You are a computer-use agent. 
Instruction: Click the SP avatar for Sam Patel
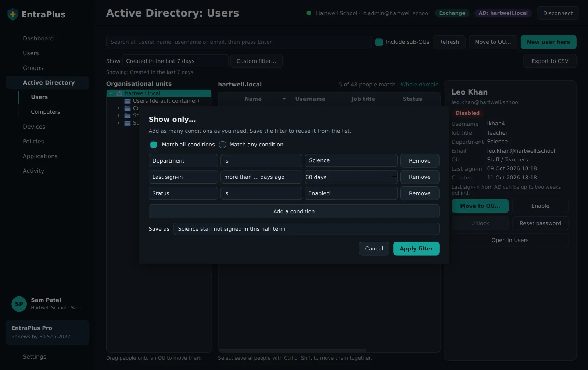19,304
